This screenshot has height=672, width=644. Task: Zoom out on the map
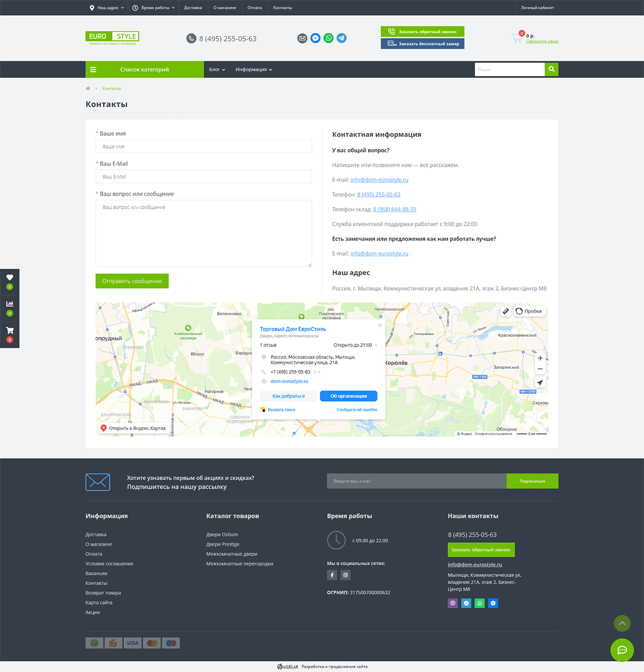540,369
